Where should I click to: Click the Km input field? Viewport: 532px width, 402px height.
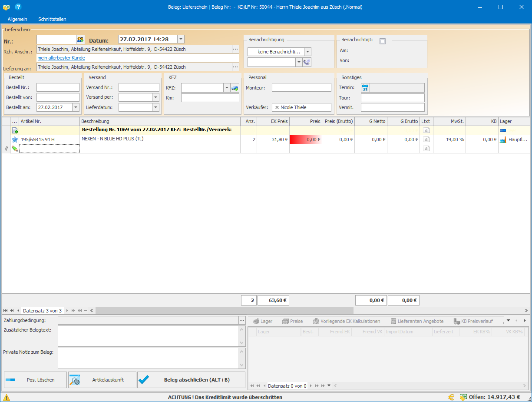pyautogui.click(x=210, y=98)
